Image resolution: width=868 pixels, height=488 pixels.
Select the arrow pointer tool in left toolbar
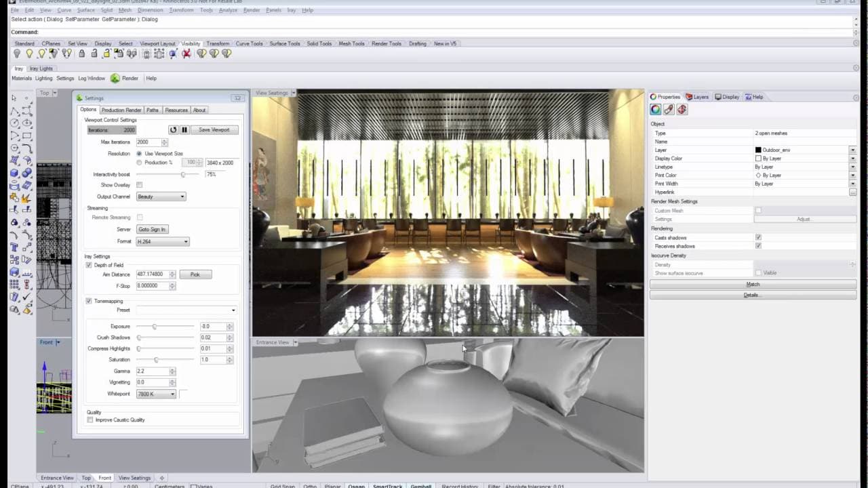(x=14, y=98)
